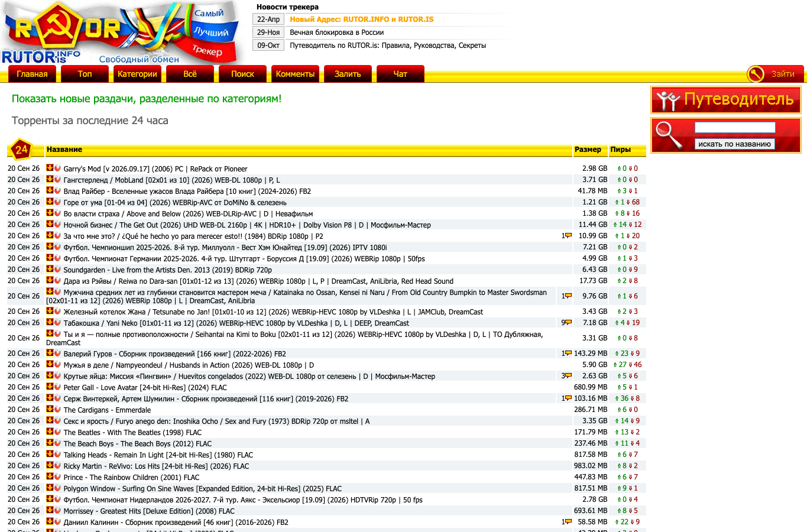Open torrent Футбол. Чемпионшип Миллуолл - Вест Хэм Юнайтед

pyautogui.click(x=225, y=248)
